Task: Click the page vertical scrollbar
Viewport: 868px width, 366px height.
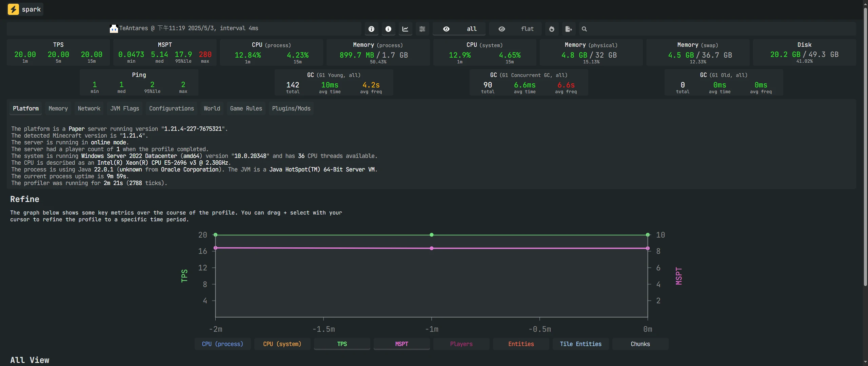Action: [865, 146]
